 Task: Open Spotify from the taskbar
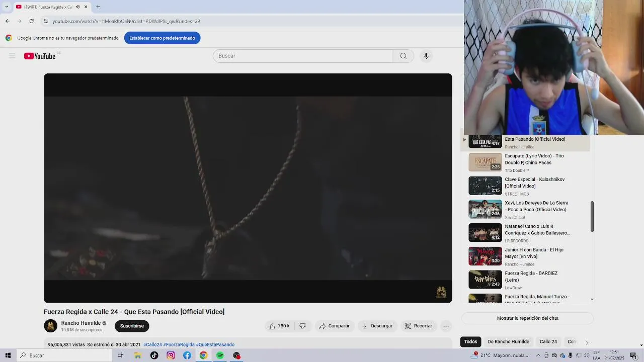click(x=220, y=355)
